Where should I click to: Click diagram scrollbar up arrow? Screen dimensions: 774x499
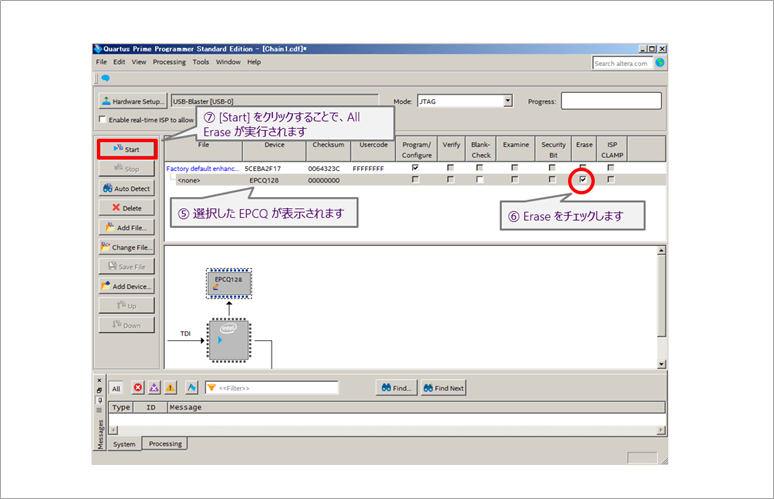pyautogui.click(x=661, y=251)
